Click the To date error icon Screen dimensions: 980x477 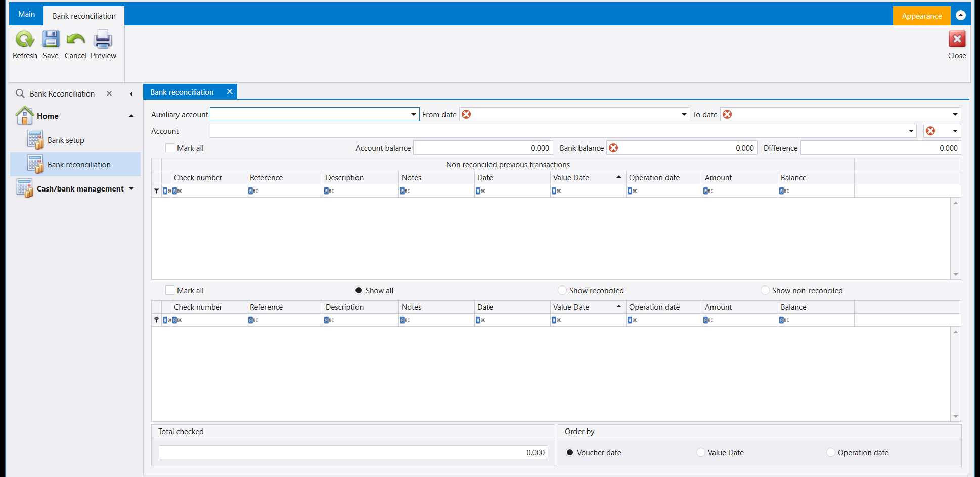[727, 114]
